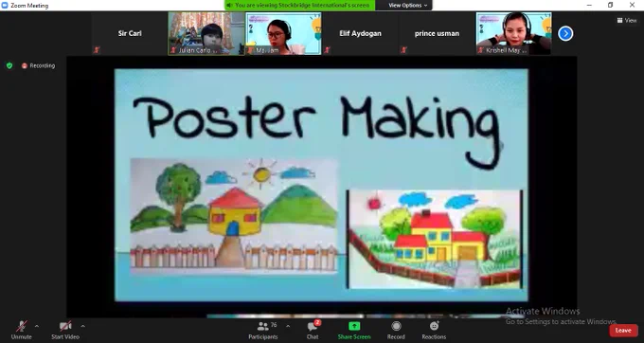Restore down the Zoom Meeting window

point(610,5)
